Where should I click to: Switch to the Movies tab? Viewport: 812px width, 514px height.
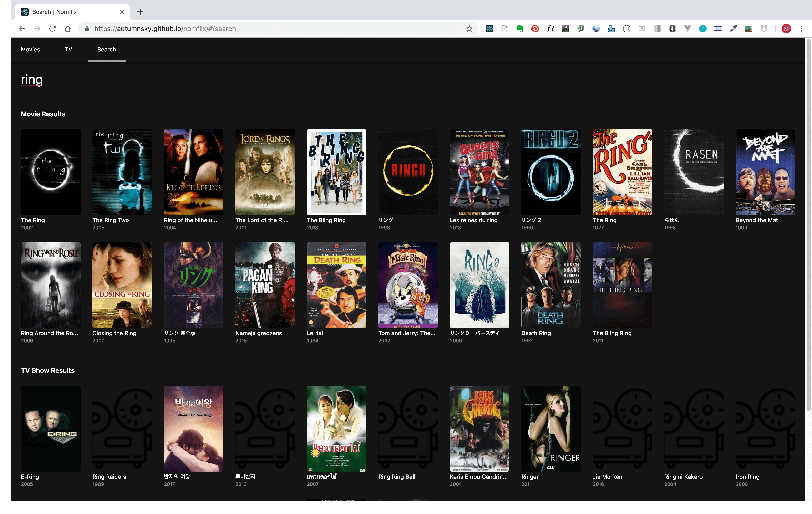click(30, 50)
